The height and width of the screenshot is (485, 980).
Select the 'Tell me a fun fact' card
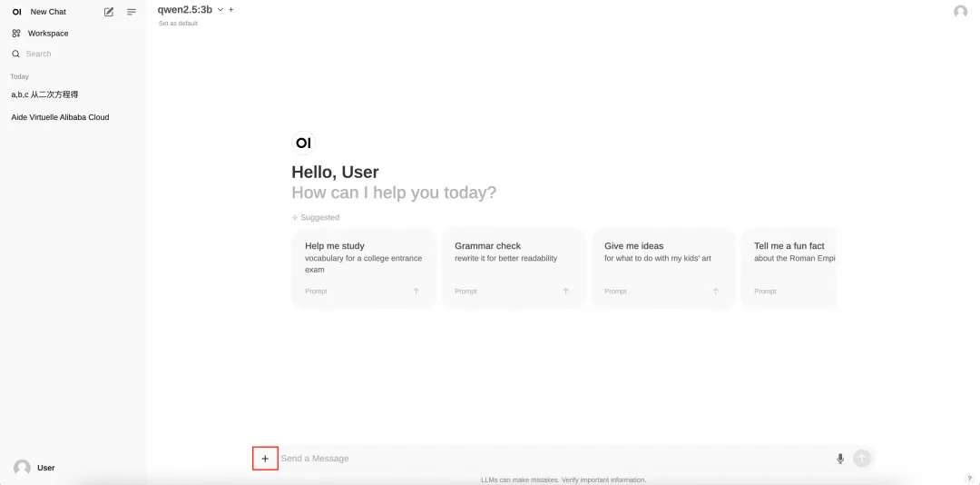[x=789, y=268]
